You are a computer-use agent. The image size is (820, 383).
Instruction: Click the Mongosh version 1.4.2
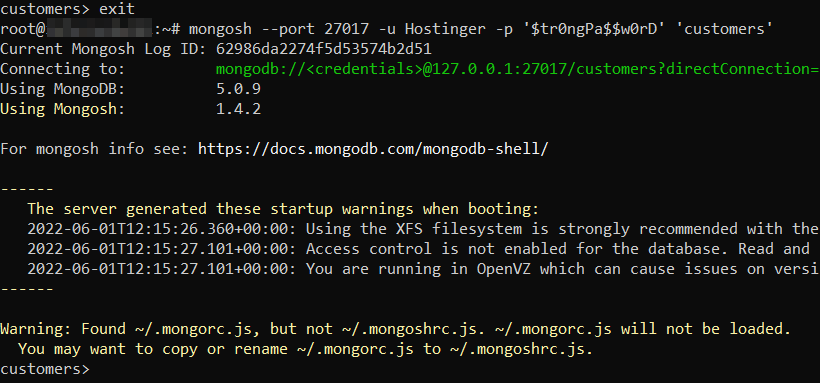click(x=238, y=109)
